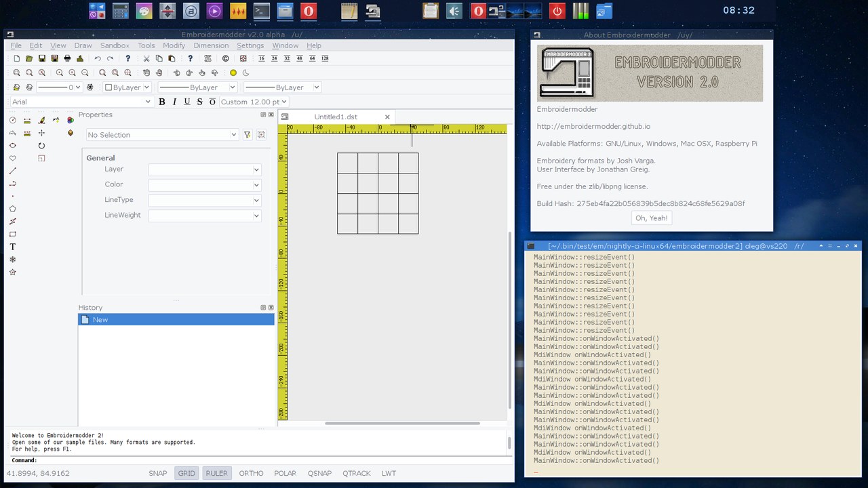Select the Move modify tool
868x488 pixels.
41,134
